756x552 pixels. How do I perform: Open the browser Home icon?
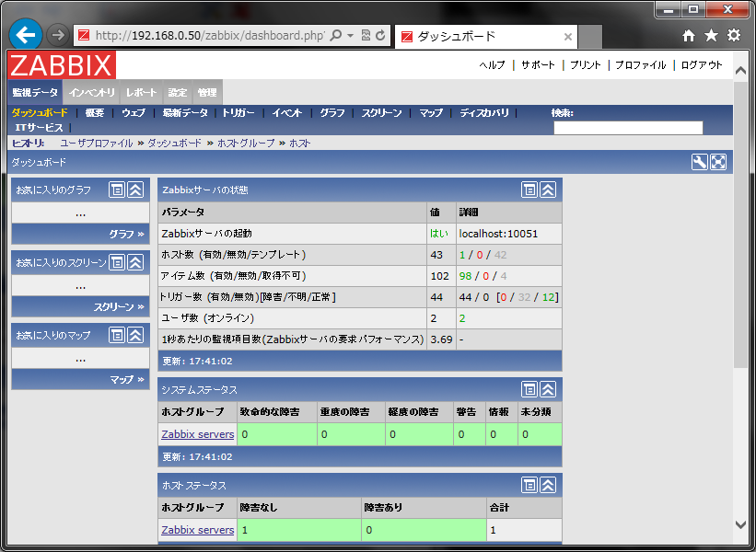(x=689, y=35)
